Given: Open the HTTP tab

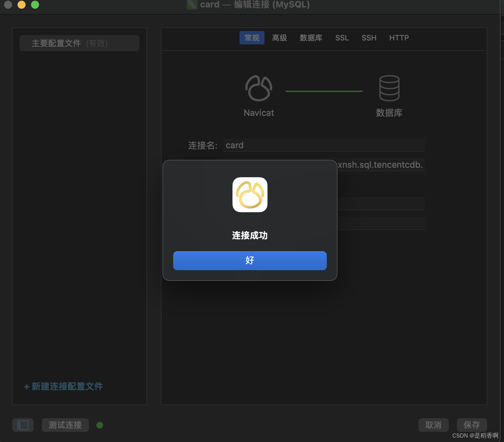Looking at the screenshot, I should pos(399,38).
